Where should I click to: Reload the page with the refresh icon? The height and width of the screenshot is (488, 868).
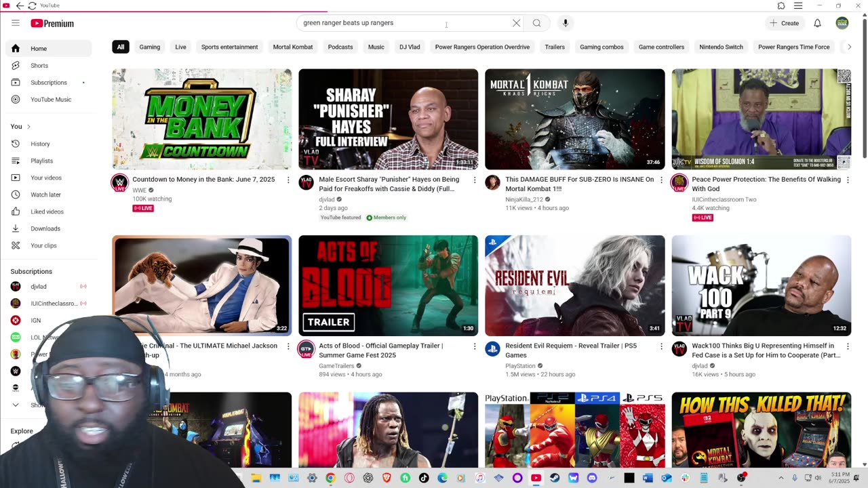pyautogui.click(x=32, y=5)
